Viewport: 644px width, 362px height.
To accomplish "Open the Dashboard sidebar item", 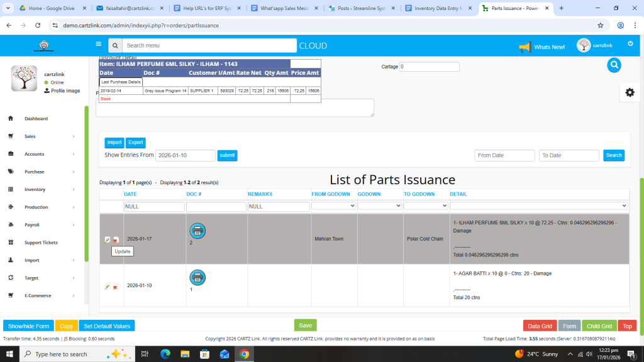I will point(36,119).
